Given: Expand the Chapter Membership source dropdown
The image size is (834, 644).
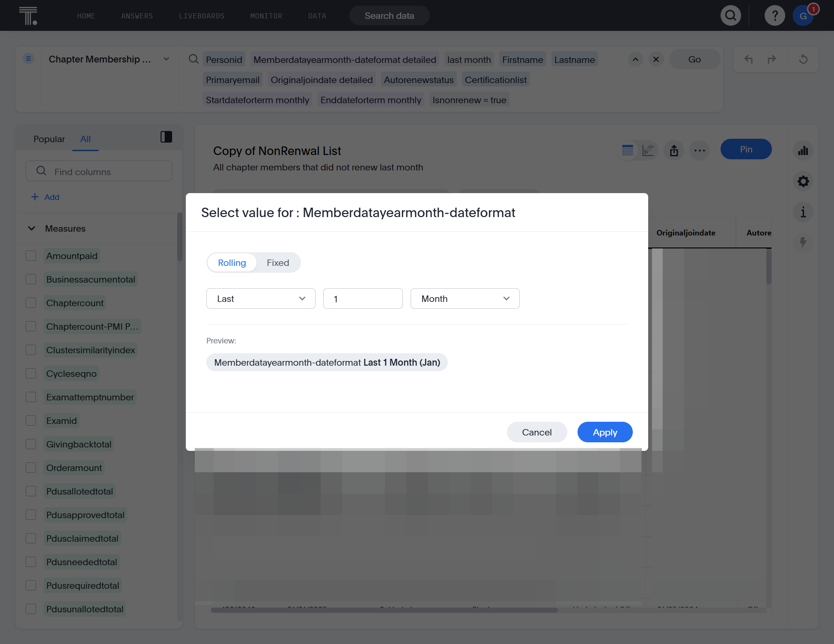Looking at the screenshot, I should pos(167,59).
